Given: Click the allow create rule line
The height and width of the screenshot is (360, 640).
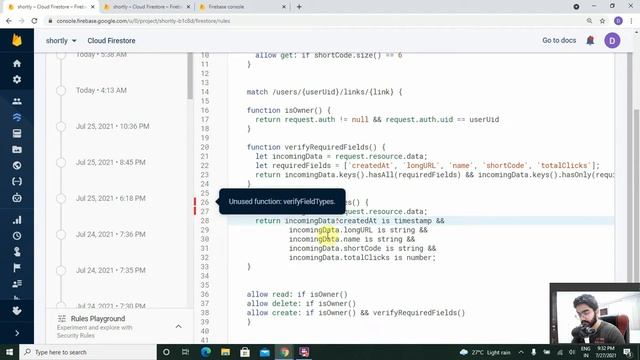Looking at the screenshot, I should click(356, 313).
